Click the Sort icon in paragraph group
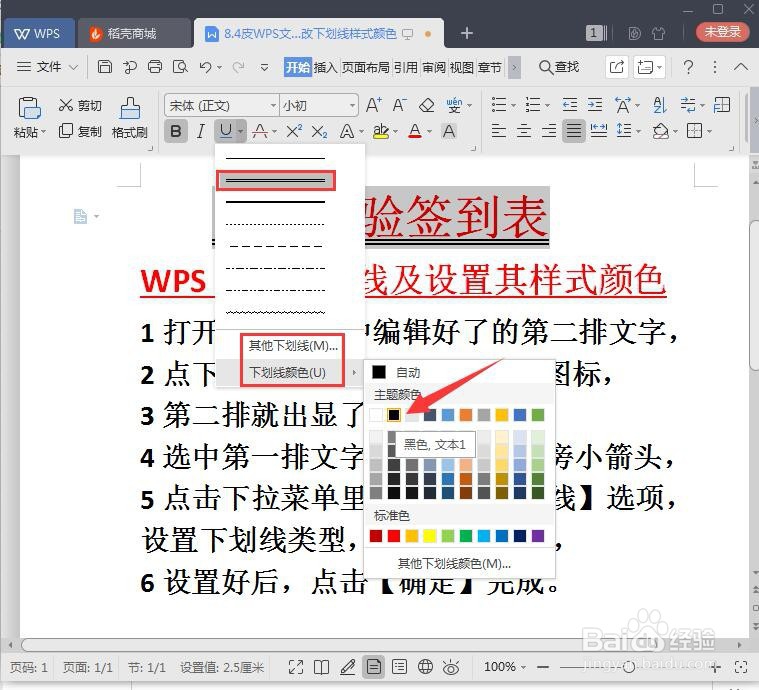 tap(660, 105)
